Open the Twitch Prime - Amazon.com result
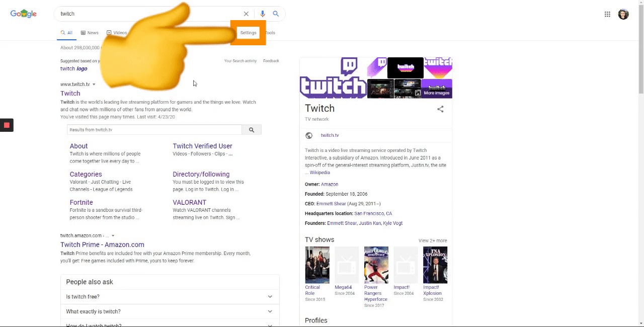The image size is (644, 327). coord(102,244)
